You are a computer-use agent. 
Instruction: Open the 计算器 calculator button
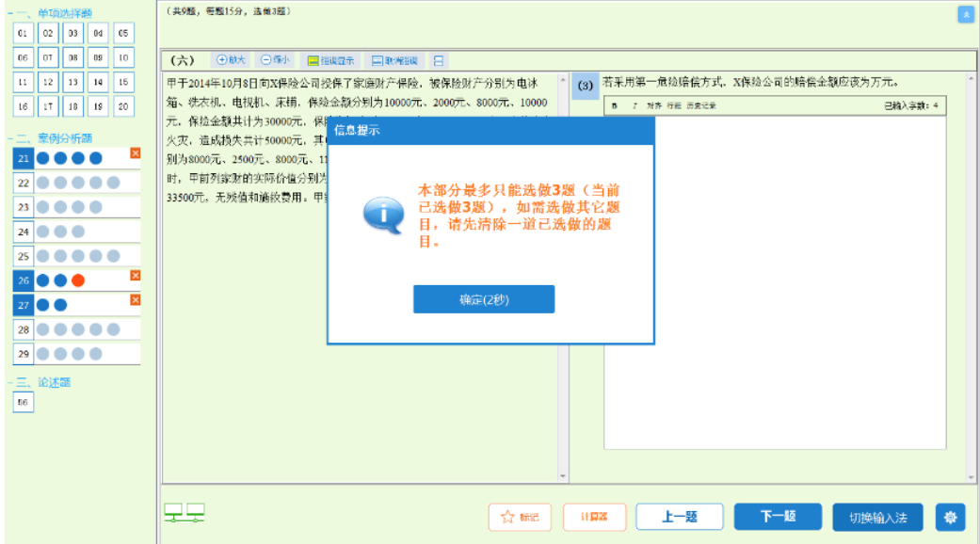point(594,517)
